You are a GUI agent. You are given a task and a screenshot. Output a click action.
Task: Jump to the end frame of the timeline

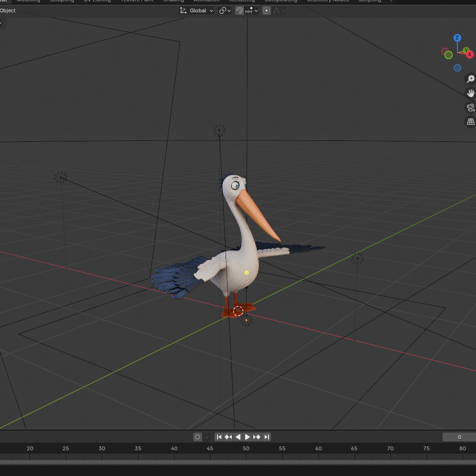coord(267,437)
